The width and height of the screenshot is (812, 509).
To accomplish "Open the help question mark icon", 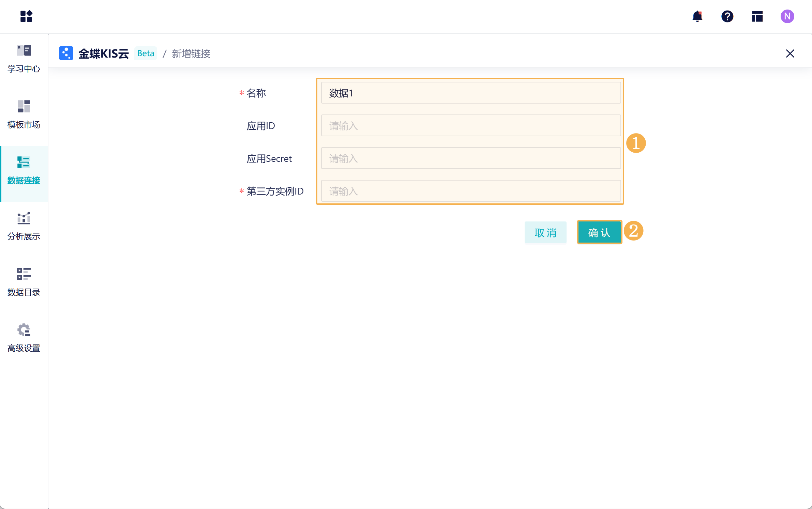I will 727,16.
